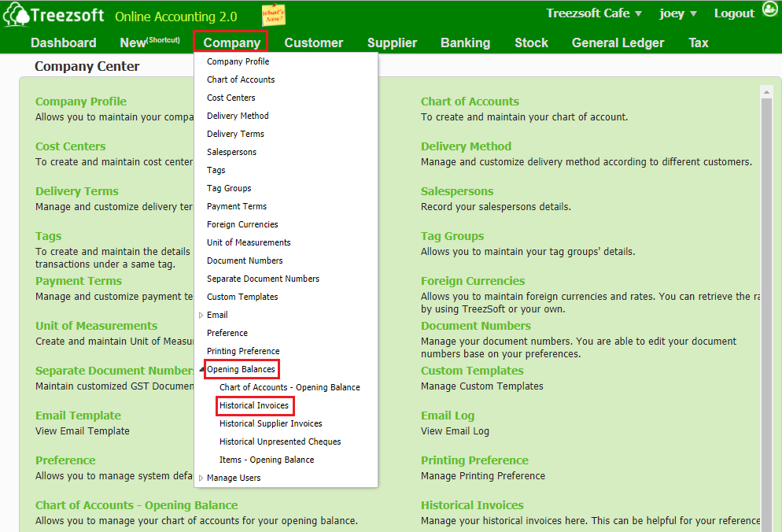Open the Document Numbers page heading link

pos(476,326)
